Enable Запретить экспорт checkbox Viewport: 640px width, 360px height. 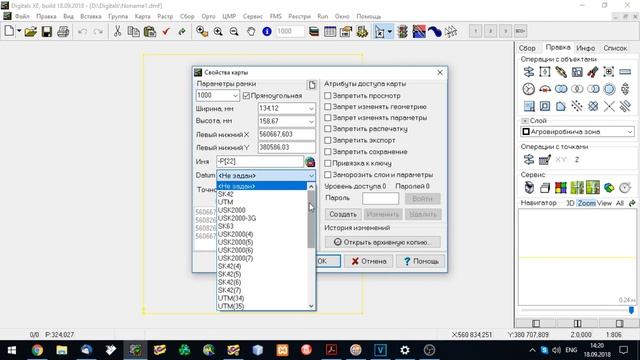pos(328,140)
